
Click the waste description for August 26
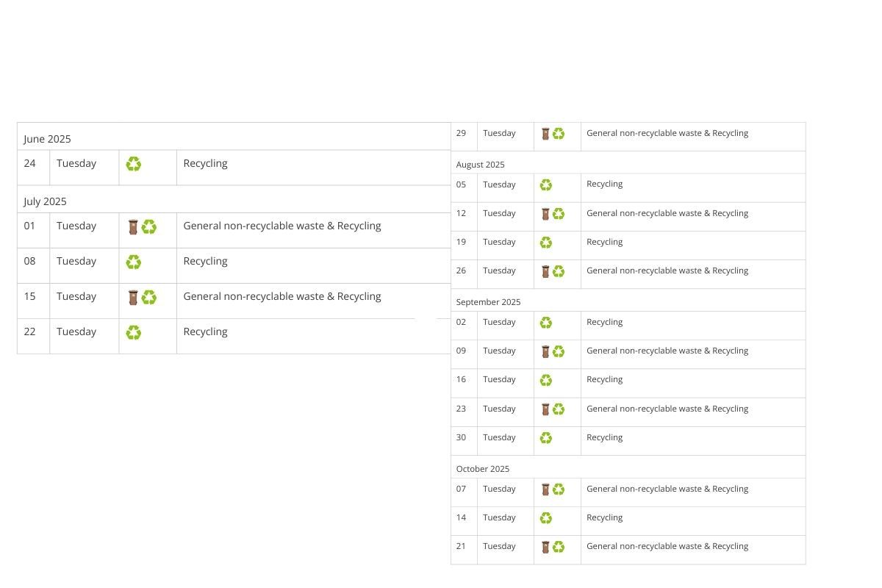click(667, 270)
